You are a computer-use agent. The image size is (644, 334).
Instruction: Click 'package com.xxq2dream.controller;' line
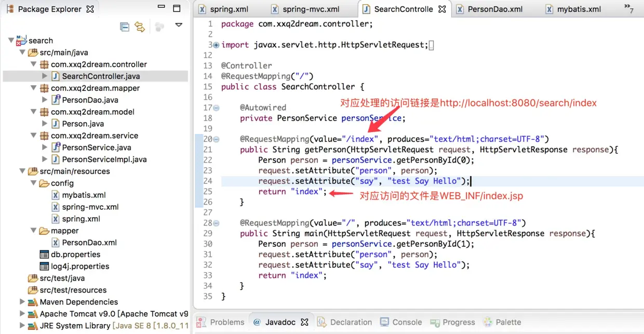pyautogui.click(x=297, y=24)
